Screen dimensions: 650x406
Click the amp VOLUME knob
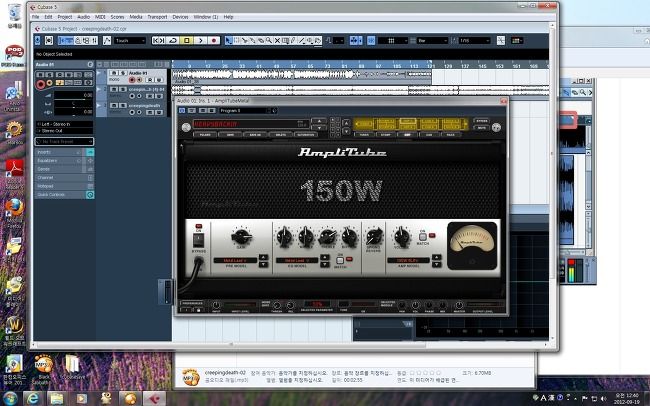tap(401, 237)
